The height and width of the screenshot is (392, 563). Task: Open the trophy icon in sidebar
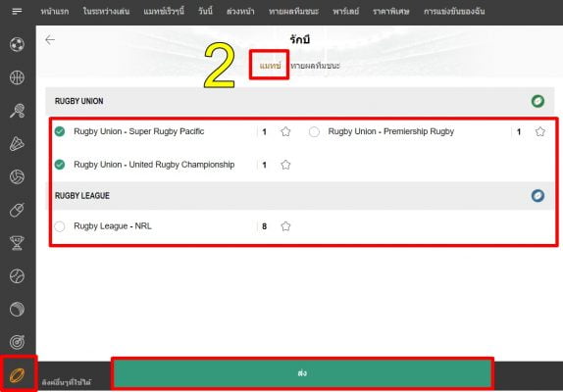(x=17, y=243)
